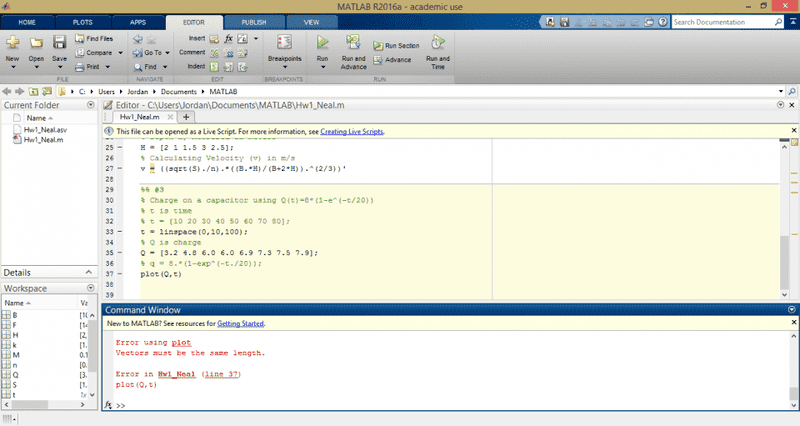Screen dimensions: 800x426
Task: Open the Getting Started link
Action: coord(240,324)
